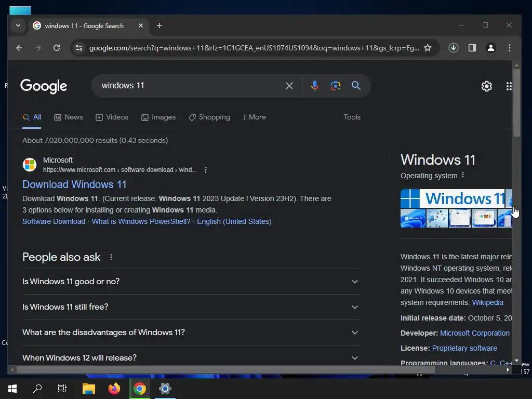Image resolution: width=532 pixels, height=399 pixels.
Task: Open Google apps grid icon
Action: tap(509, 86)
